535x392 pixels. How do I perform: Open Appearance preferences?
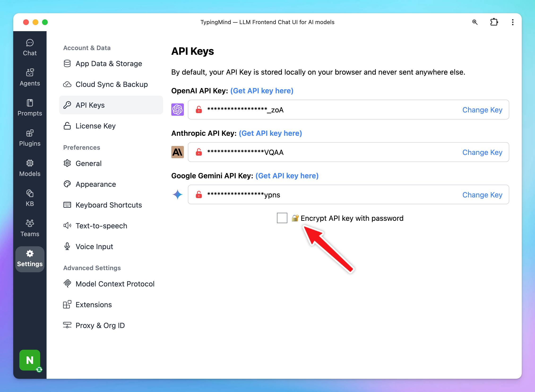click(x=95, y=184)
